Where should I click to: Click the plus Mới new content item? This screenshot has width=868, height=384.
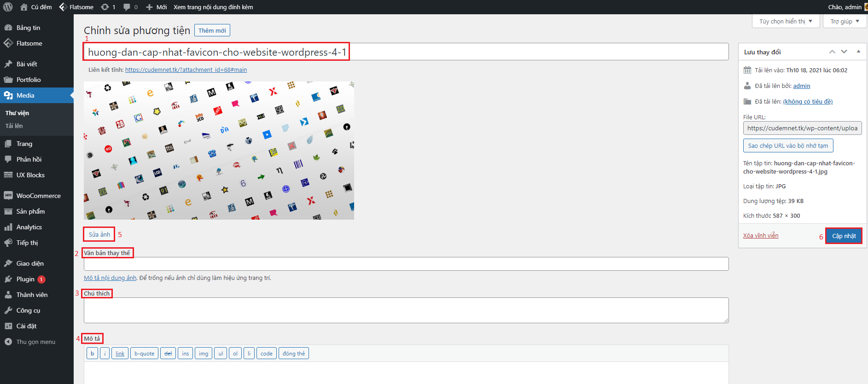tap(156, 7)
